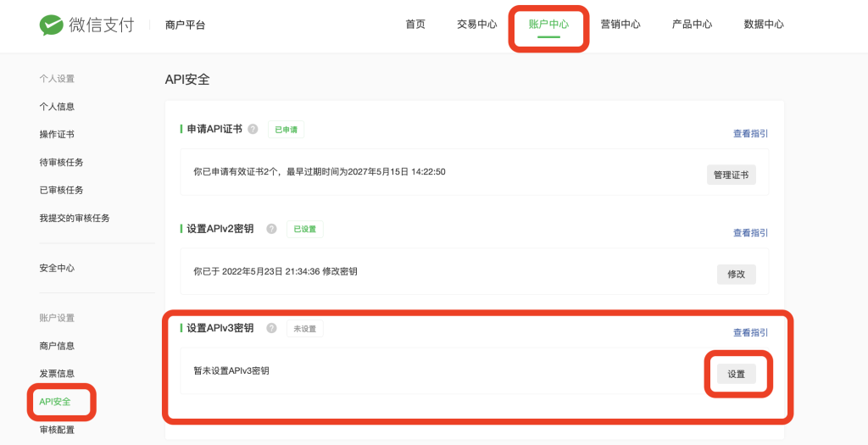Select the 账户中心 tab

pos(548,25)
